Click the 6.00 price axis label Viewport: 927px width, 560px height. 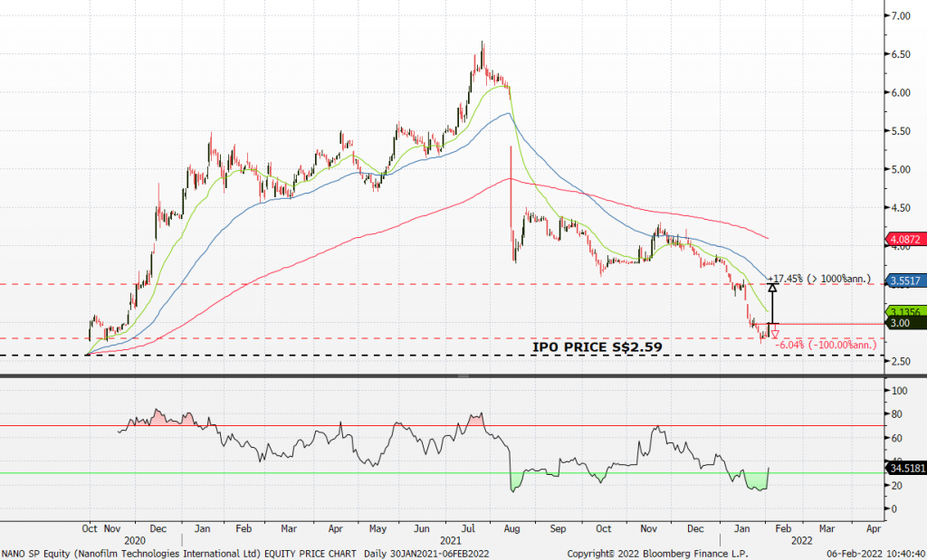[x=901, y=93]
